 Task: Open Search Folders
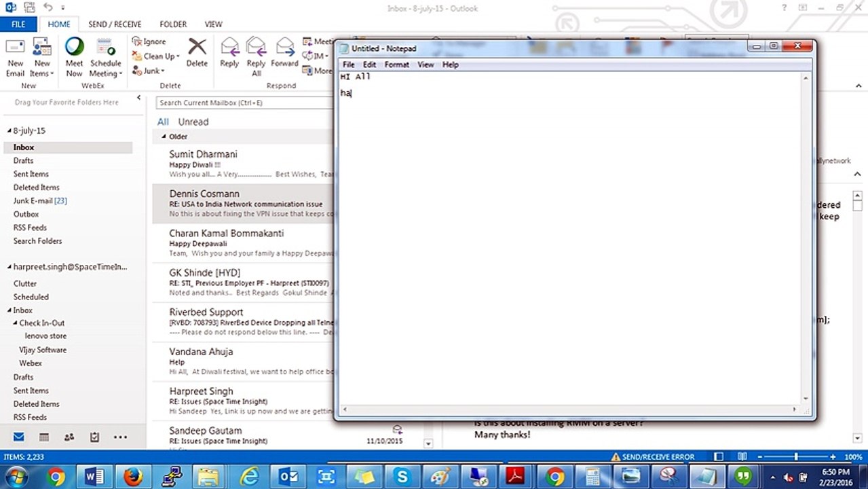click(37, 241)
